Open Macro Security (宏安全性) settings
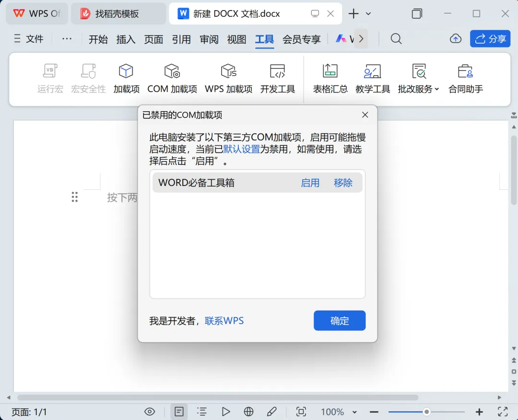 (x=88, y=78)
